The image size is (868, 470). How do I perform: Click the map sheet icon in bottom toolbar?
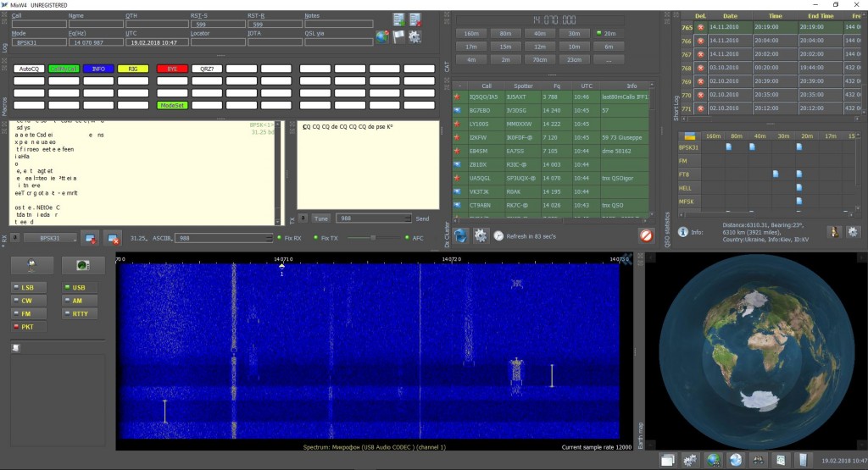[x=781, y=460]
